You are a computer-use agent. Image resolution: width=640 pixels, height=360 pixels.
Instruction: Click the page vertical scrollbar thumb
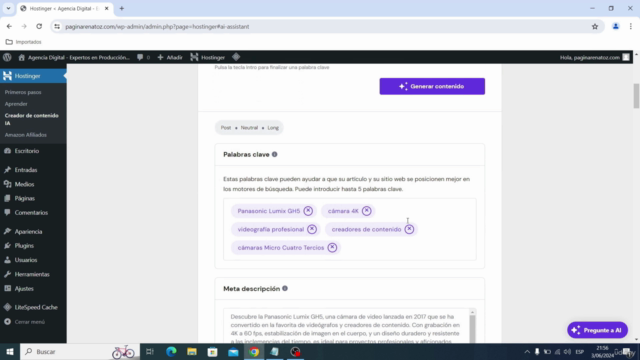coord(636,96)
